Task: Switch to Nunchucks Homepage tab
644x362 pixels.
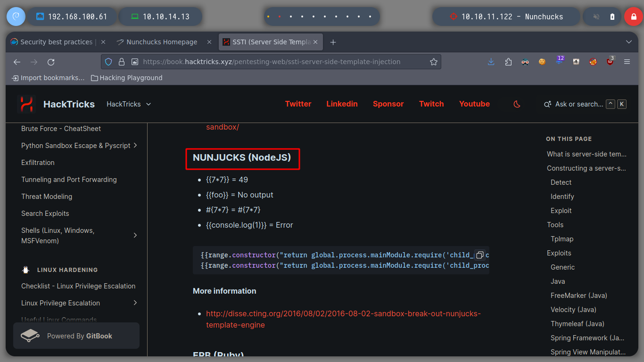Action: pyautogui.click(x=162, y=42)
